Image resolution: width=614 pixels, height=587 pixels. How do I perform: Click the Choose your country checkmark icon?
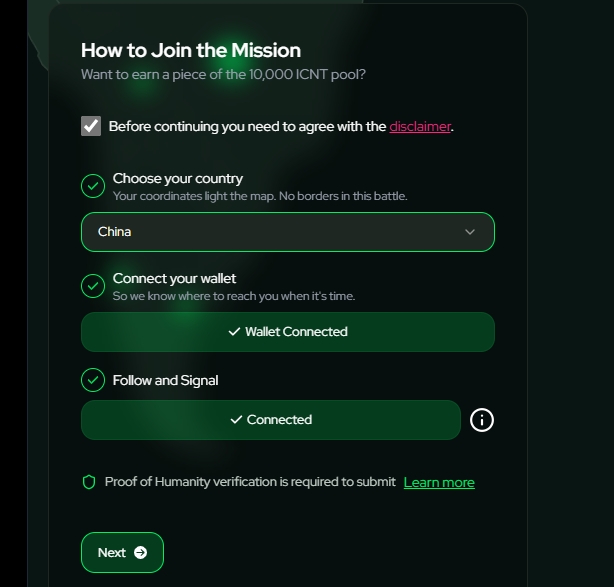93,186
